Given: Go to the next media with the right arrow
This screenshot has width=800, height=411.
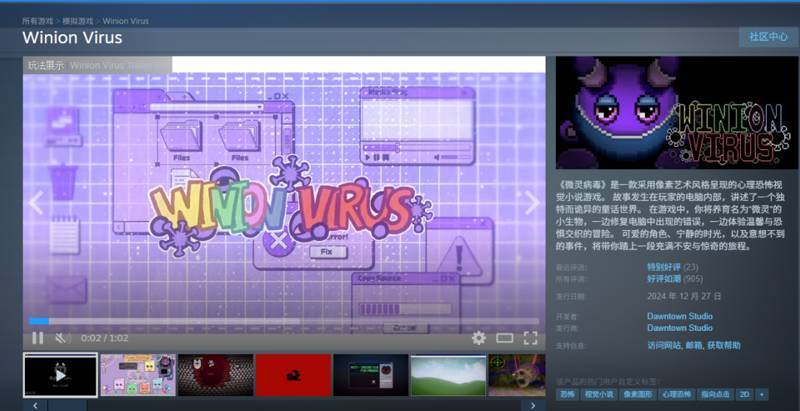Looking at the screenshot, I should point(532,202).
